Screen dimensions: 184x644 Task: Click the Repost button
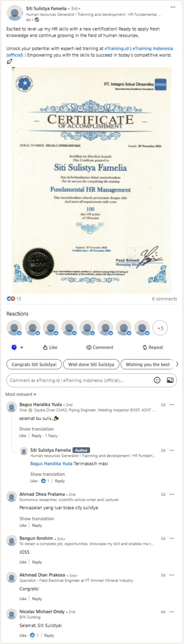[152, 347]
